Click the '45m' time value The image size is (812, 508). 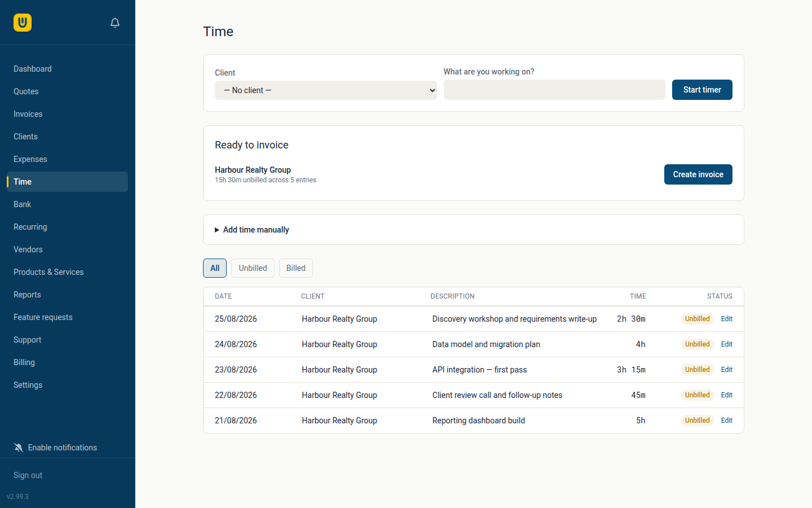[638, 395]
